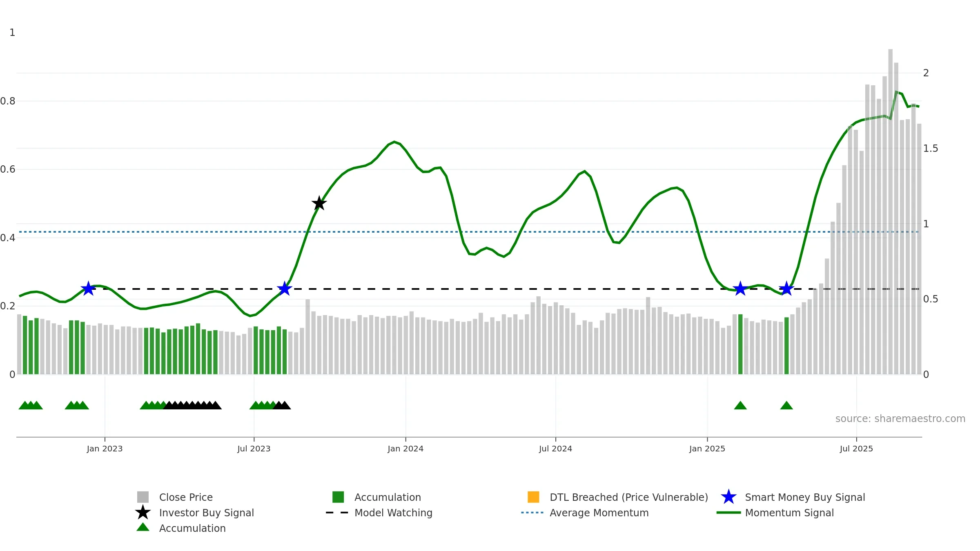Click the Jan 2023 x-axis label
980x551 pixels.
105,449
